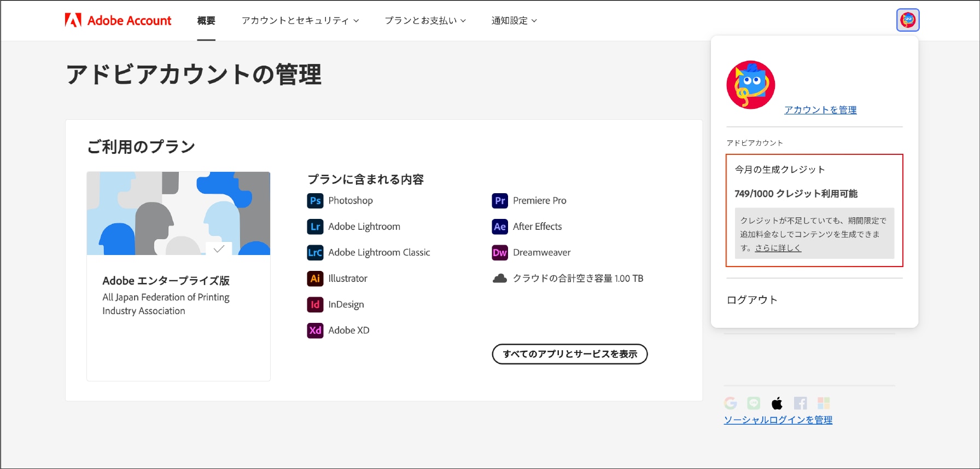980x469 pixels.
Task: Click the Premiere Pro Pr icon
Action: (500, 201)
